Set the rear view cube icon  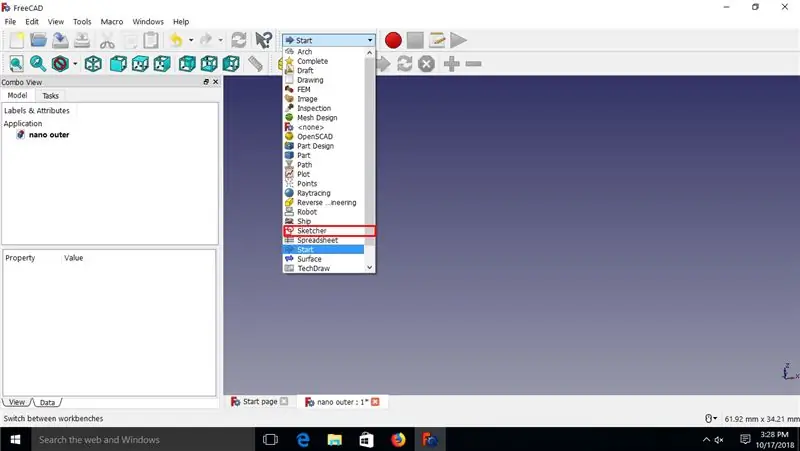pos(187,64)
